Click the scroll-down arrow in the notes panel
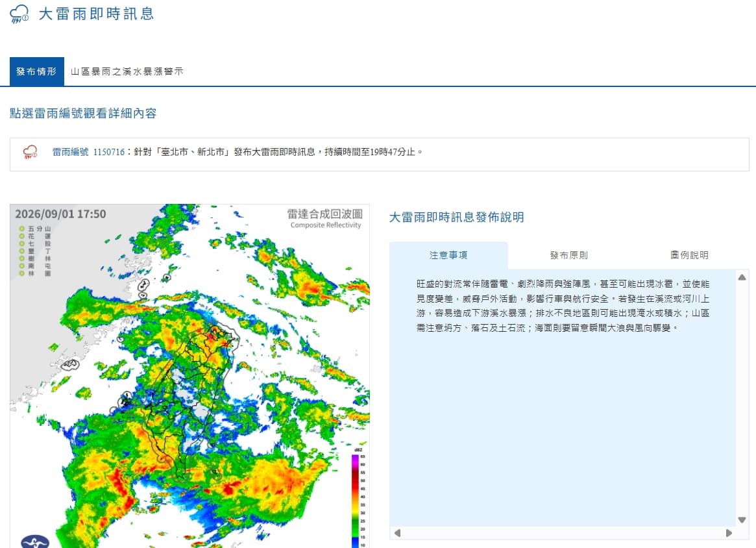Image resolution: width=756 pixels, height=548 pixels. point(742,519)
